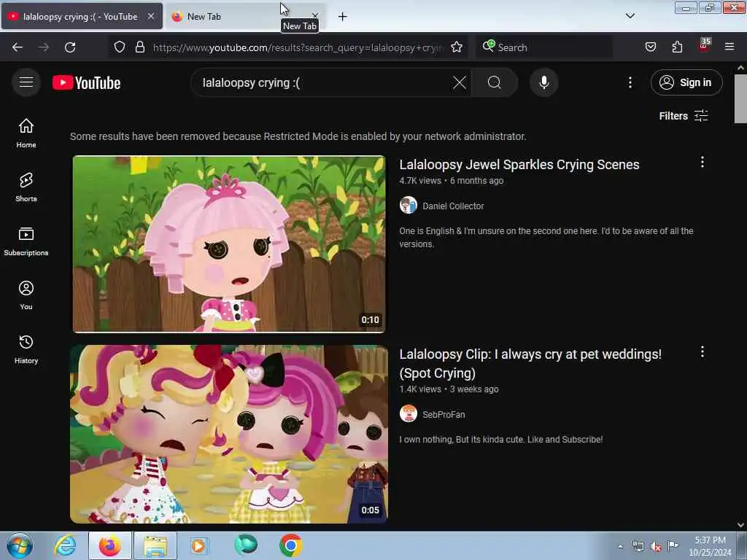The width and height of the screenshot is (747, 560).
Task: Click the scrollbar down arrow
Action: pyautogui.click(x=740, y=525)
